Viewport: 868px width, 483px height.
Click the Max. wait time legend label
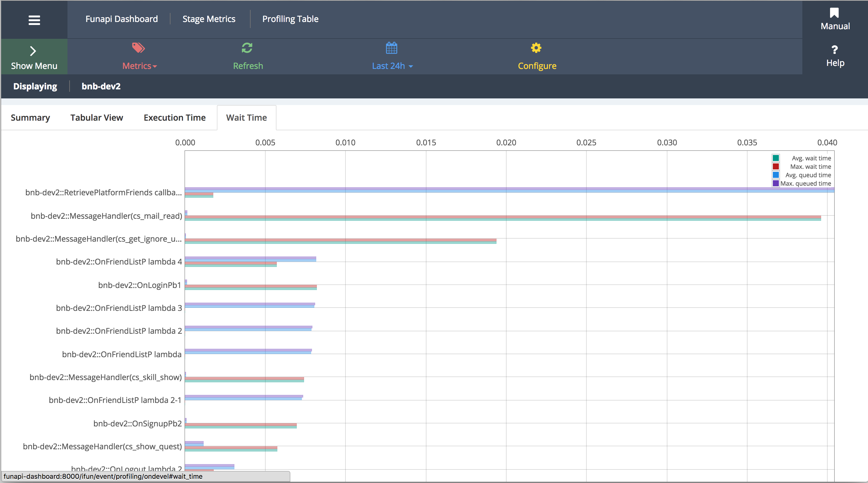(x=810, y=166)
